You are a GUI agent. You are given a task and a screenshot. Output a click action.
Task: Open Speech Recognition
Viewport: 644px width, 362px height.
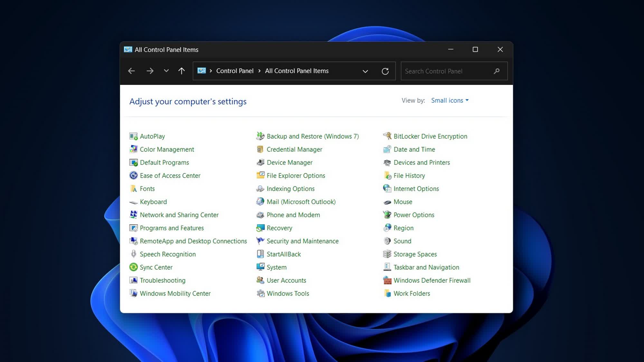tap(168, 254)
